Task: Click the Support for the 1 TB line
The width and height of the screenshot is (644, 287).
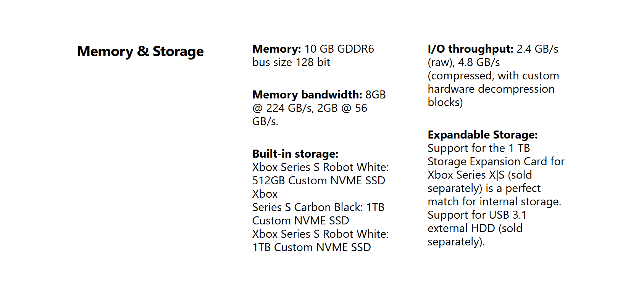Action: (x=479, y=148)
